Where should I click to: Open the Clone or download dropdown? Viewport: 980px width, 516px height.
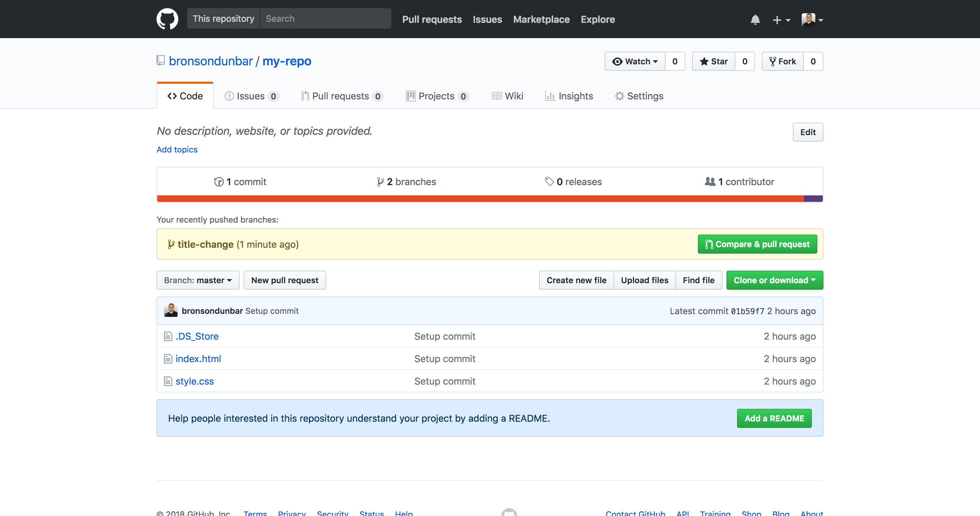[x=774, y=280]
